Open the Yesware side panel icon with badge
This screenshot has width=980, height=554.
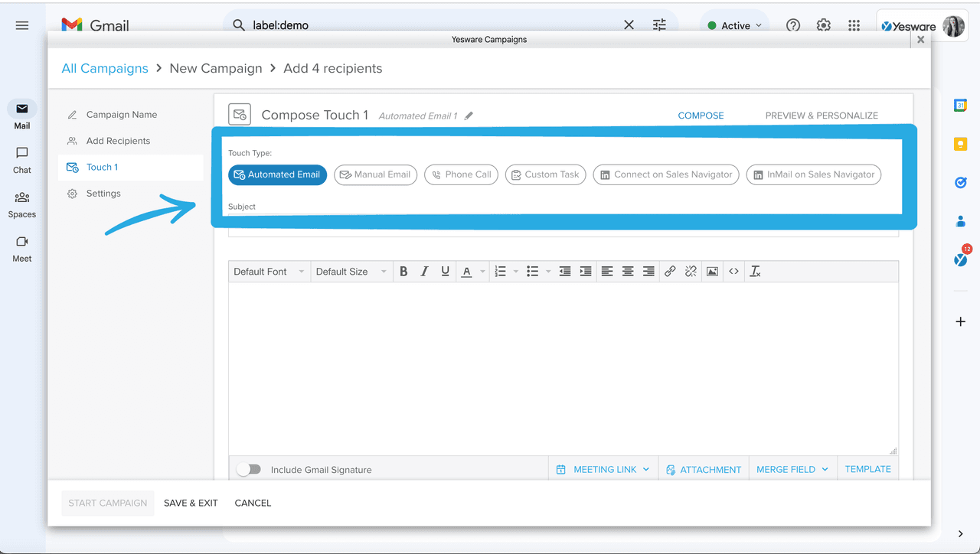[x=961, y=259]
